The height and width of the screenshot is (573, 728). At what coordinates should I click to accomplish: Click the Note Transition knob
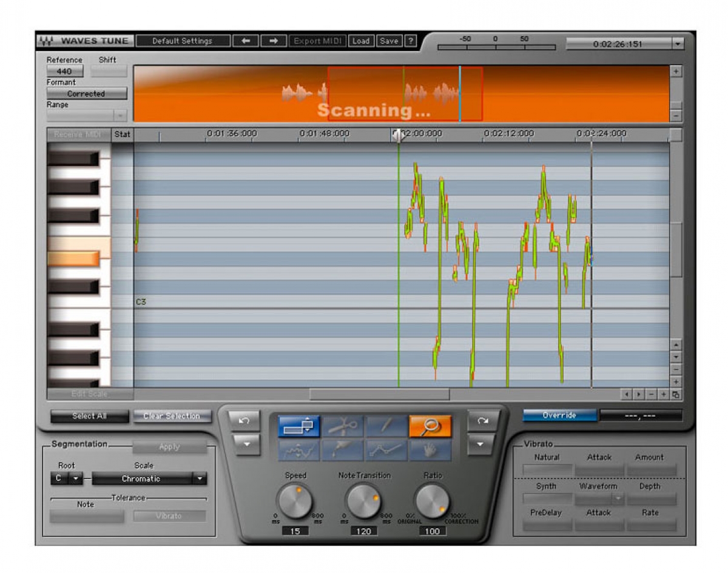(363, 501)
